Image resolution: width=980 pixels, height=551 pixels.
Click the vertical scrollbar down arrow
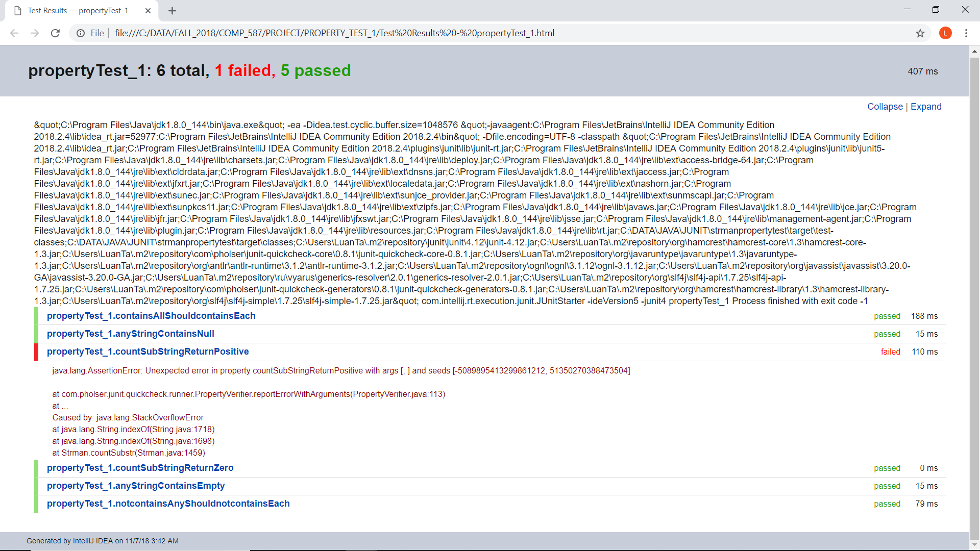pos(974,544)
